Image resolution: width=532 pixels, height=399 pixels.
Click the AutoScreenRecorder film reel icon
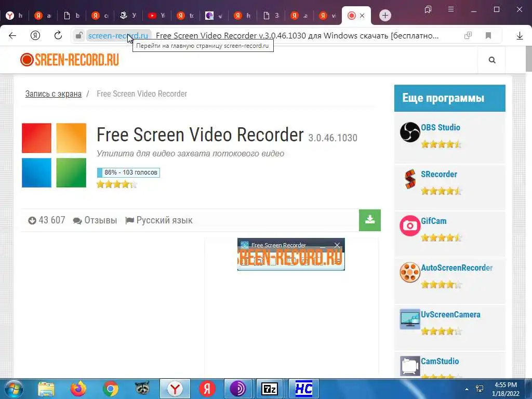click(x=410, y=272)
